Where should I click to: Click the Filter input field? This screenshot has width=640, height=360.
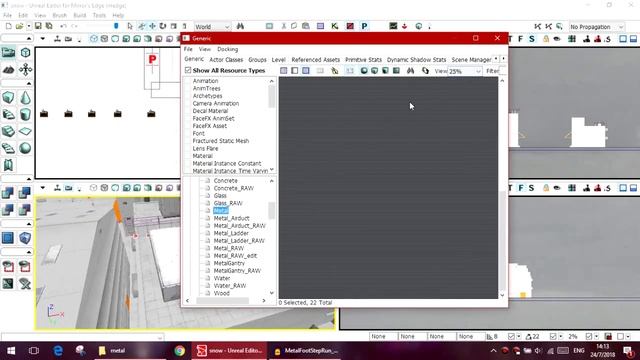[x=503, y=71]
